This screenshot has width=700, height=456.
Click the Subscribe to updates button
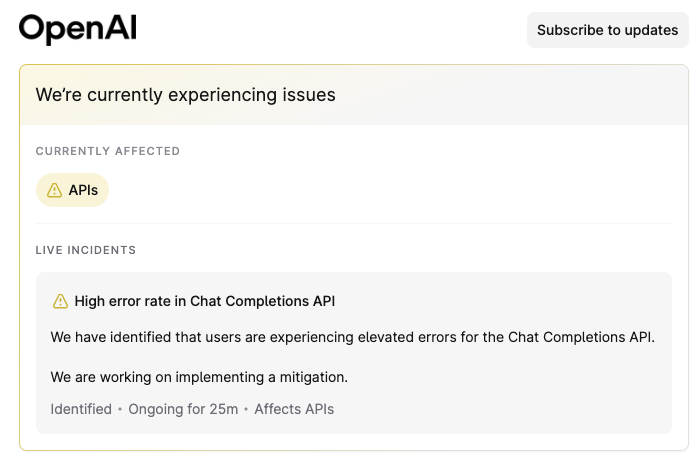tap(607, 30)
